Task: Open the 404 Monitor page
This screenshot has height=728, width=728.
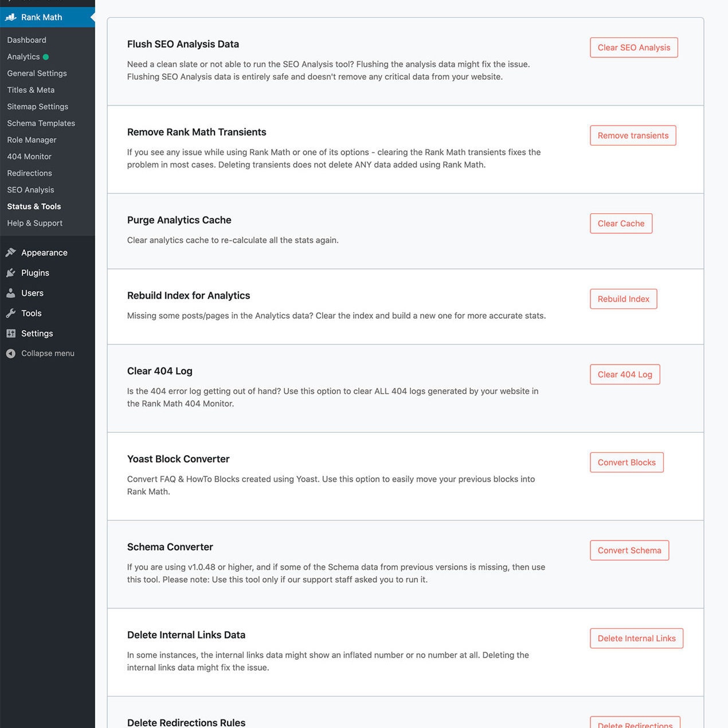Action: click(x=29, y=156)
